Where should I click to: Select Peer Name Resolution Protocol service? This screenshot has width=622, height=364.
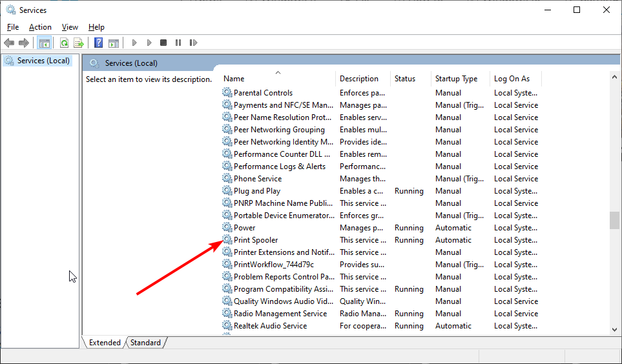coord(282,117)
